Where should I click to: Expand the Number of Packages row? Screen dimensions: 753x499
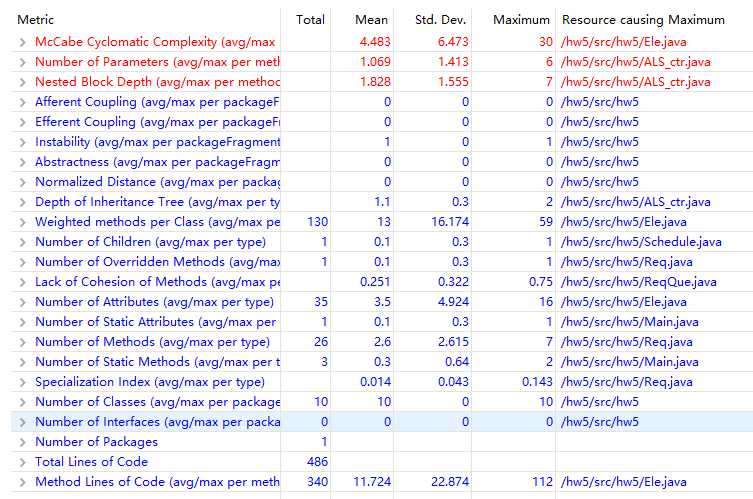click(23, 443)
